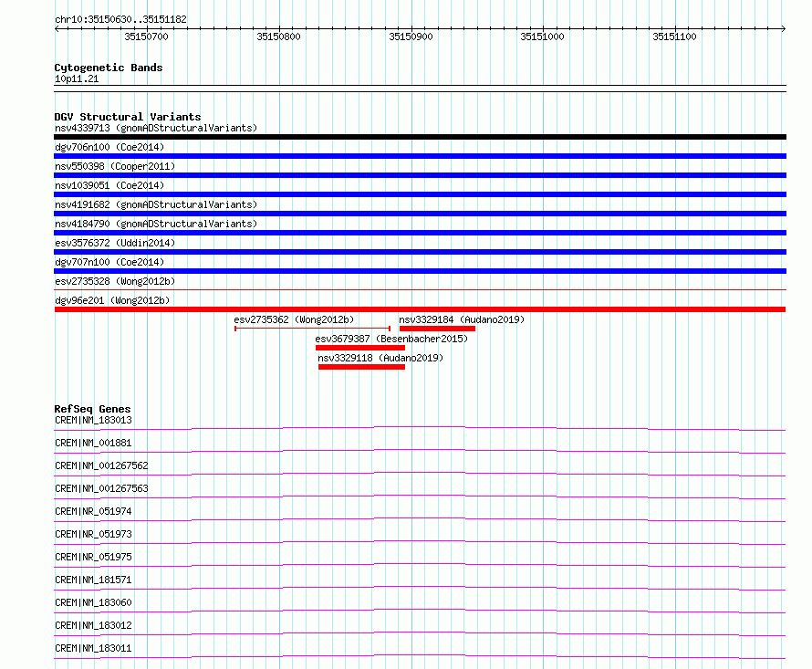Open CREM|NM_181571 transcript

(x=93, y=580)
